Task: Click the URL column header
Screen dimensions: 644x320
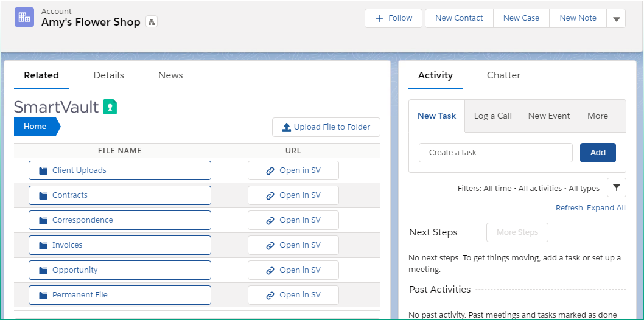Action: (x=293, y=150)
